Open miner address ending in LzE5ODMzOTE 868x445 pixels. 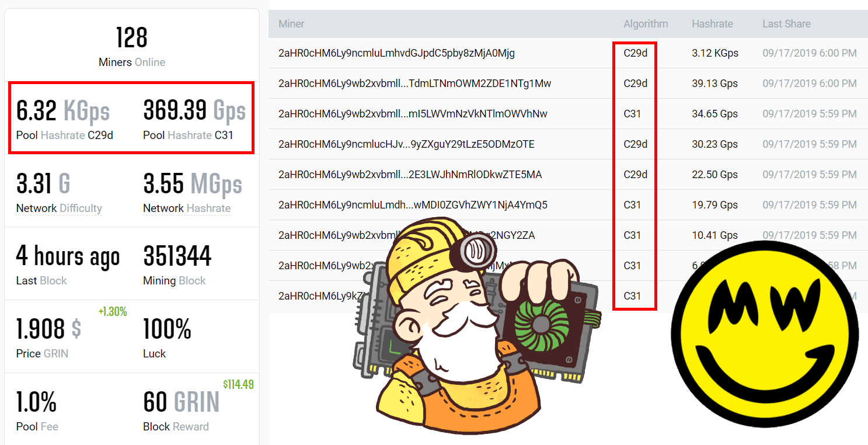point(406,144)
